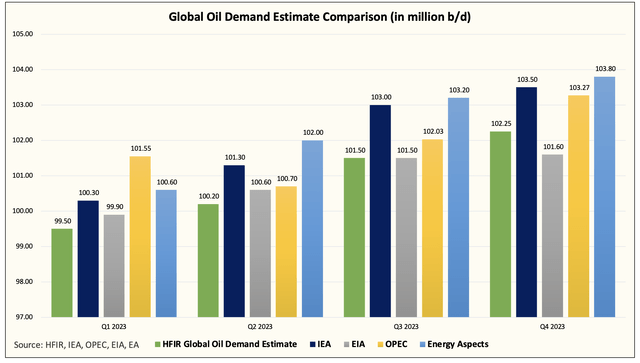Select the Q4 2023 yellow OPEC bar

579,206
